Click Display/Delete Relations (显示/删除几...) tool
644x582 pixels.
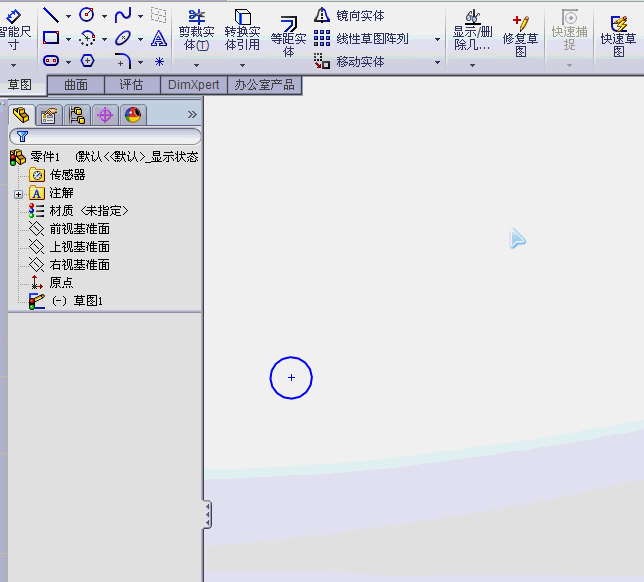[472, 31]
